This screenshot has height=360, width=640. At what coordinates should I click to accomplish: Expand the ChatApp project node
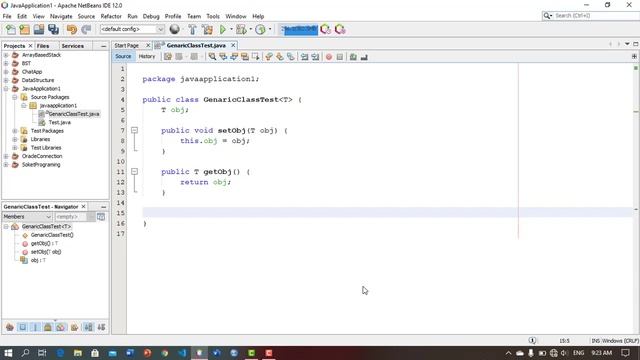tap(6, 72)
